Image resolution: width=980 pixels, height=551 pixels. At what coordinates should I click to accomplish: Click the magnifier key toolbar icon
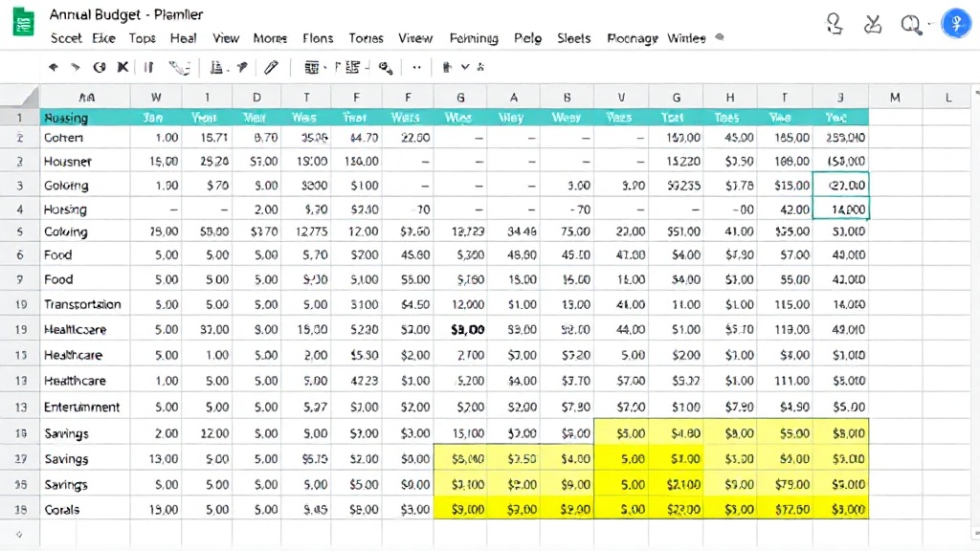coord(386,68)
